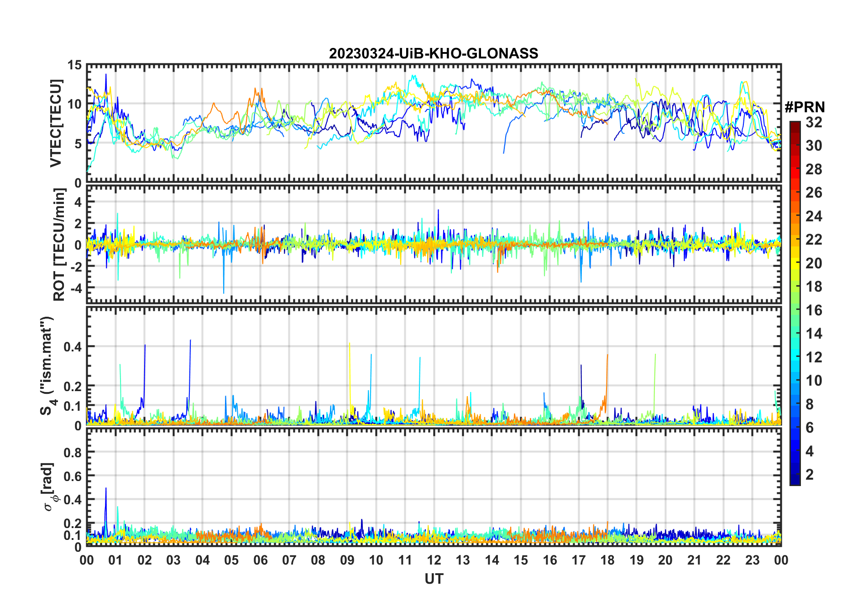
Task: Click the blue sigma-phi peak near 00:40 UT
Action: tap(106, 488)
